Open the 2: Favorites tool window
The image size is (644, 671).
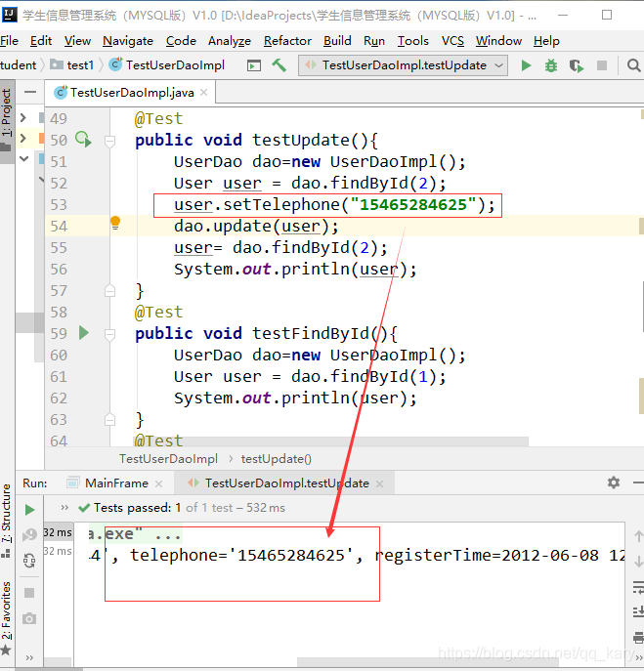pyautogui.click(x=7, y=618)
